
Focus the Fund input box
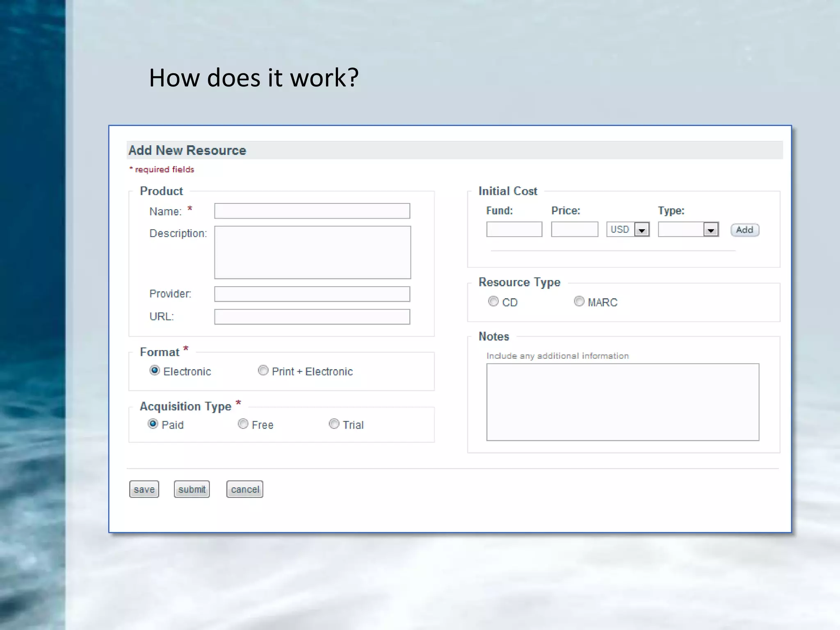(x=514, y=229)
